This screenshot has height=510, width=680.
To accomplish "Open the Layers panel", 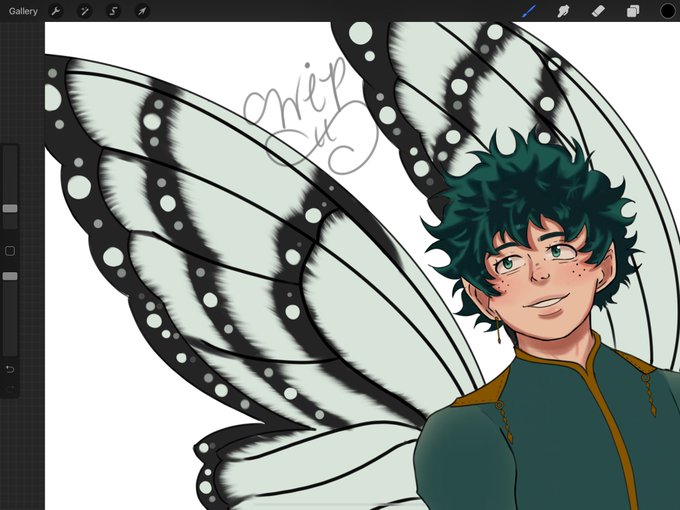I will coord(633,11).
